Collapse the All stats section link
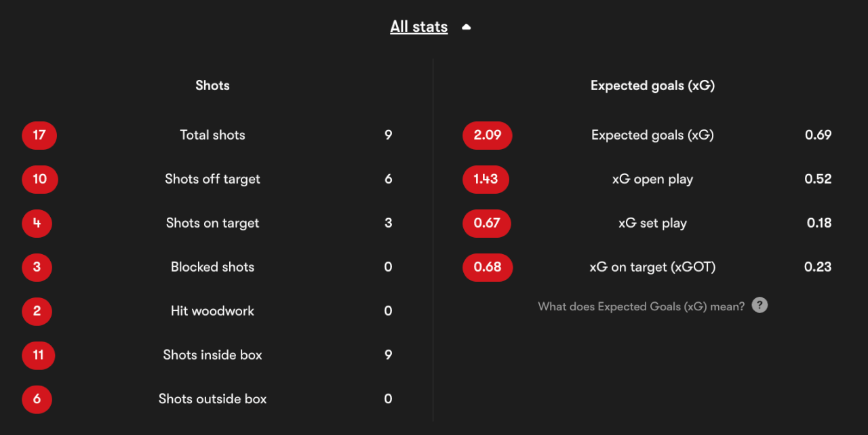The image size is (868, 435). point(419,26)
